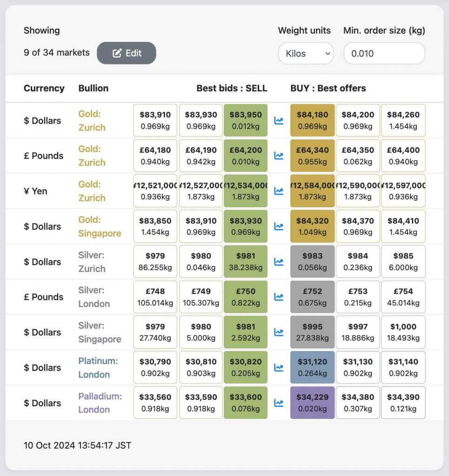The image size is (449, 476).
Task: Open the Palladium: London bullion link
Action: click(100, 403)
